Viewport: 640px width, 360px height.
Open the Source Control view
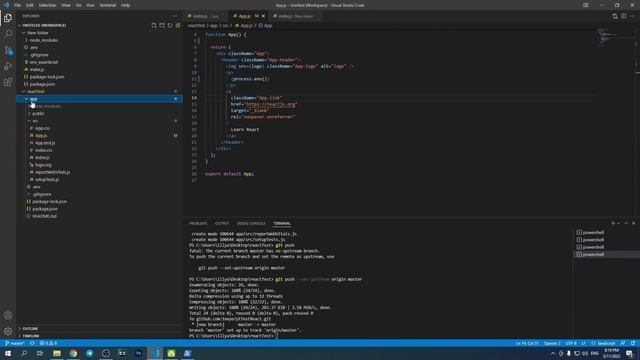click(8, 50)
